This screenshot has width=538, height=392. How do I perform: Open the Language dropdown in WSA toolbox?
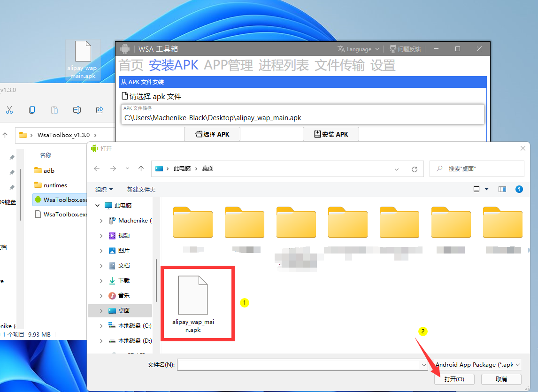[358, 49]
